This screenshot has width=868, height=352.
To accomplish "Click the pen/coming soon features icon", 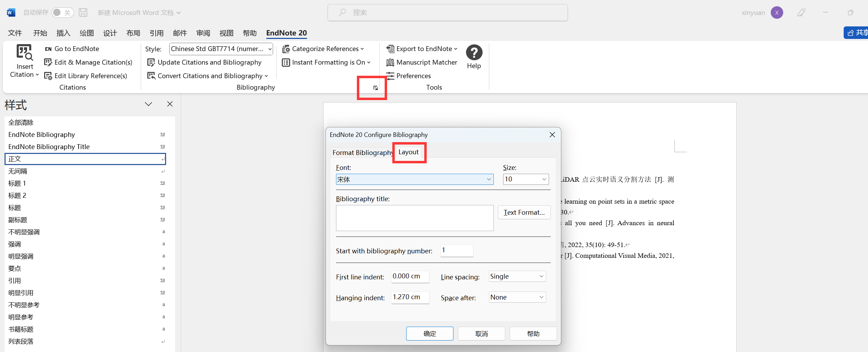I will click(x=801, y=13).
